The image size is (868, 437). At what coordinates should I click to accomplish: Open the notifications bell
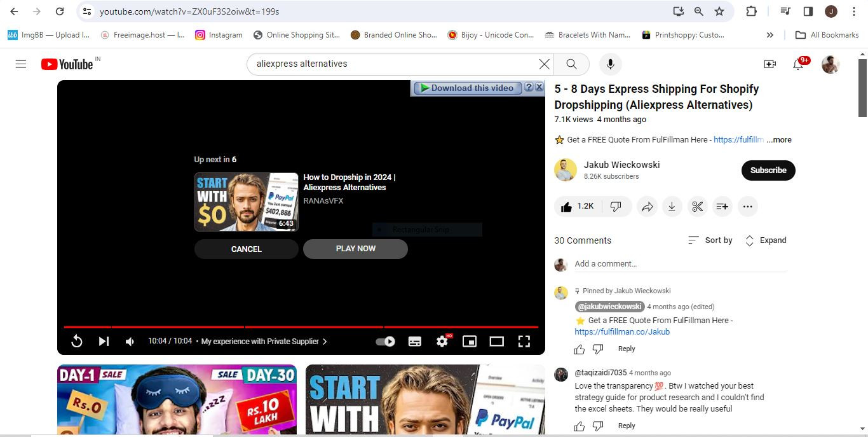[798, 64]
